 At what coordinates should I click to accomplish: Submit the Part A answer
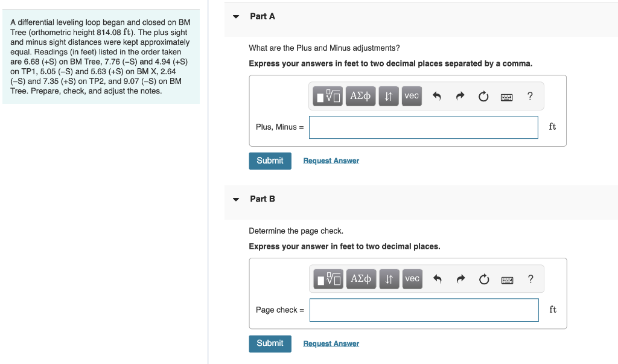[270, 161]
